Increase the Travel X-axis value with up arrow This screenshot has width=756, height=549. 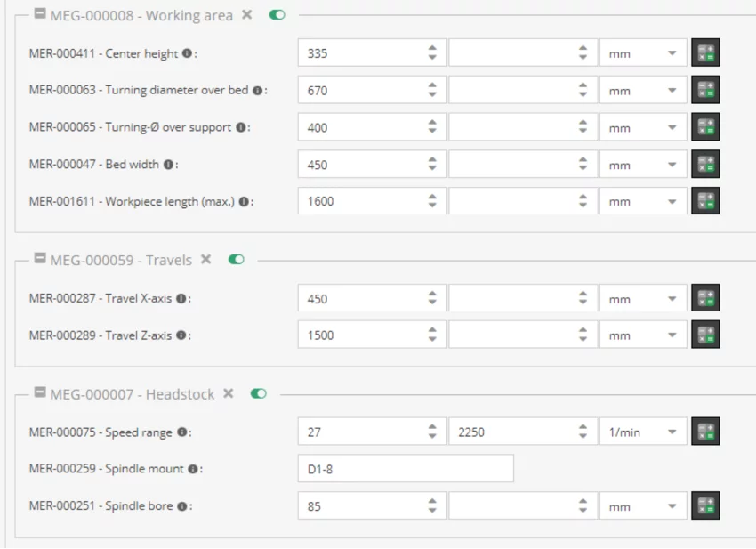(x=432, y=294)
